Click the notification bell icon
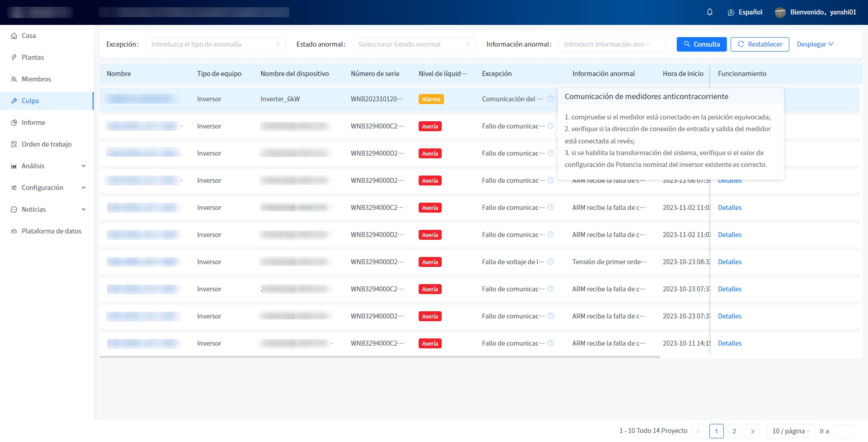 pyautogui.click(x=709, y=12)
